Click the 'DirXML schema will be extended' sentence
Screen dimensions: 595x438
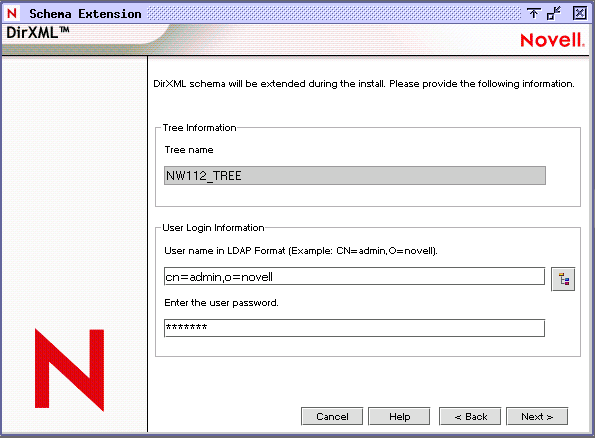click(x=364, y=84)
